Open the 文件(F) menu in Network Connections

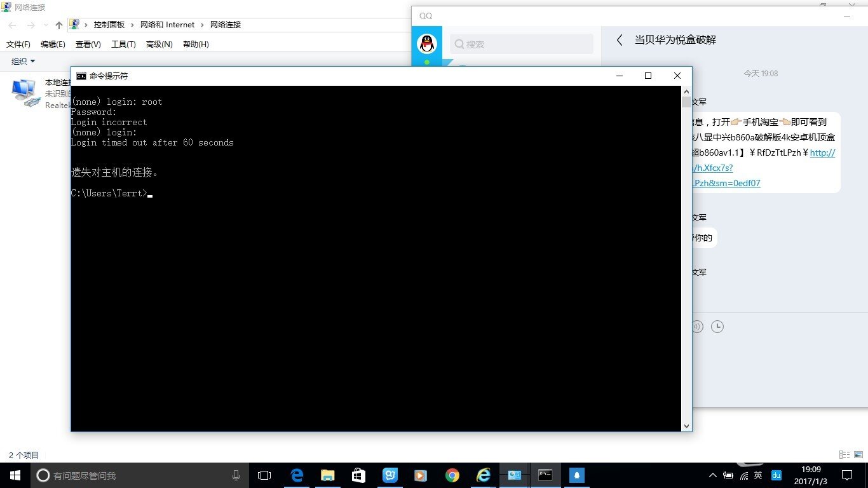tap(18, 44)
